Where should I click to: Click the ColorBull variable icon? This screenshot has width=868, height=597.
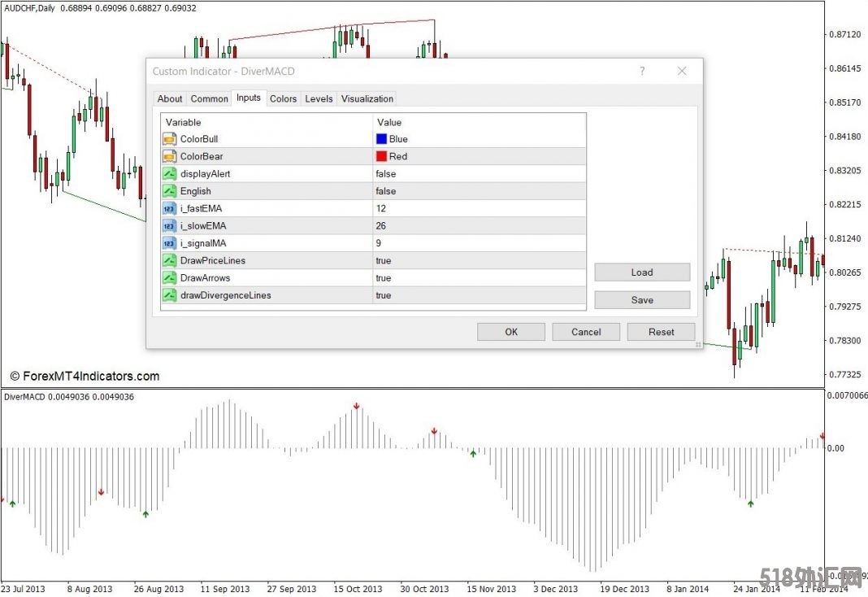tap(169, 139)
